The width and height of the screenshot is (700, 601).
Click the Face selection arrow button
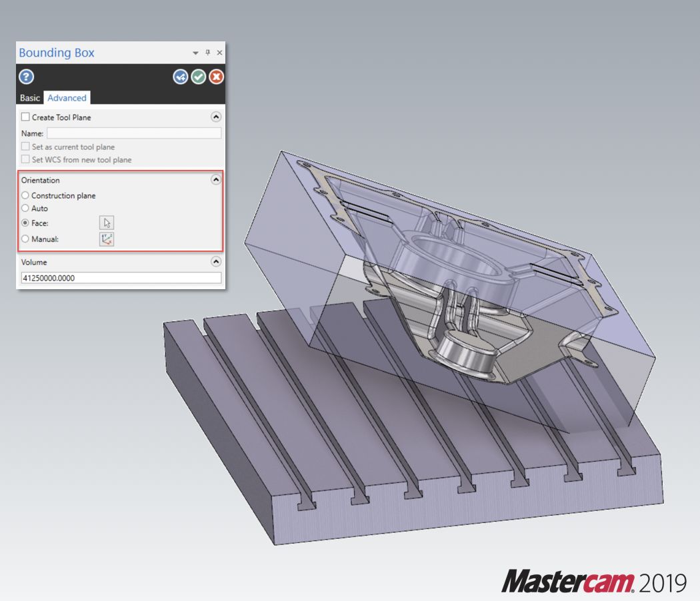click(107, 223)
